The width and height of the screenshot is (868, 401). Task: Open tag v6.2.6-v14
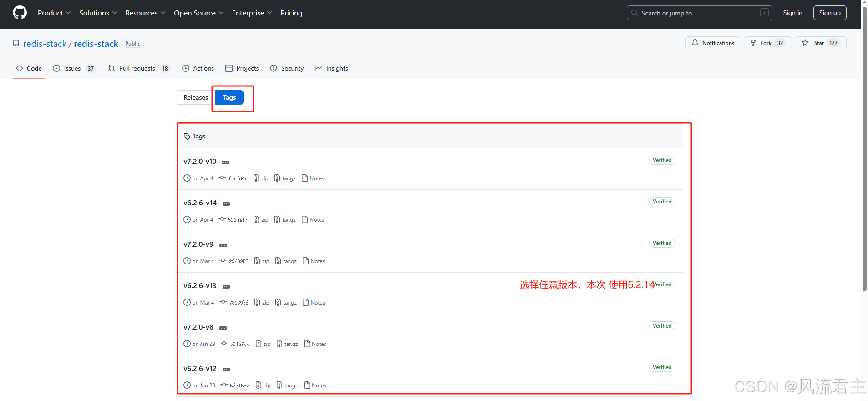200,203
